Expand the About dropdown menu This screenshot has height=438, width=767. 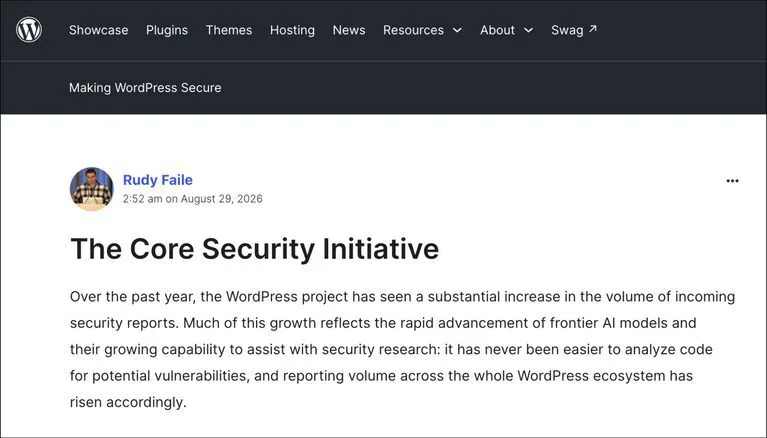(x=506, y=30)
